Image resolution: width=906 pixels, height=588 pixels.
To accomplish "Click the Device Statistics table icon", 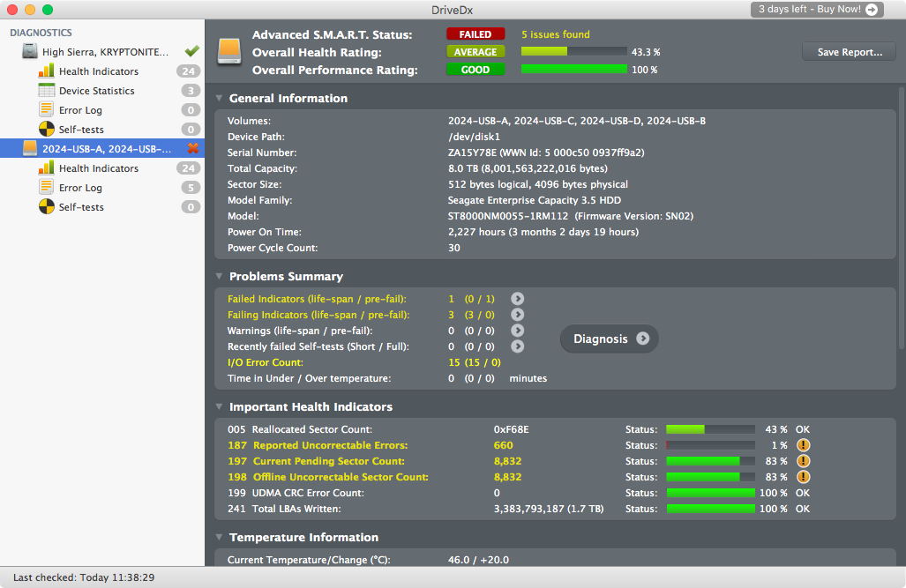I will pos(46,90).
